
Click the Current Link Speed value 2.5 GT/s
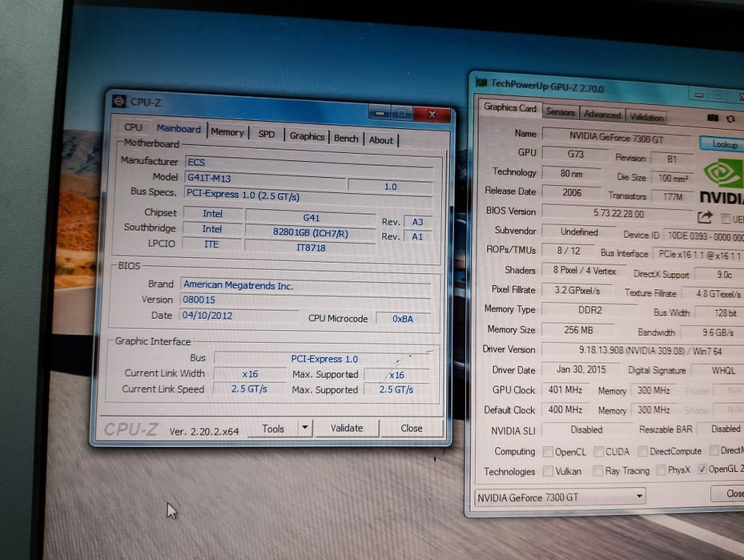(x=249, y=389)
